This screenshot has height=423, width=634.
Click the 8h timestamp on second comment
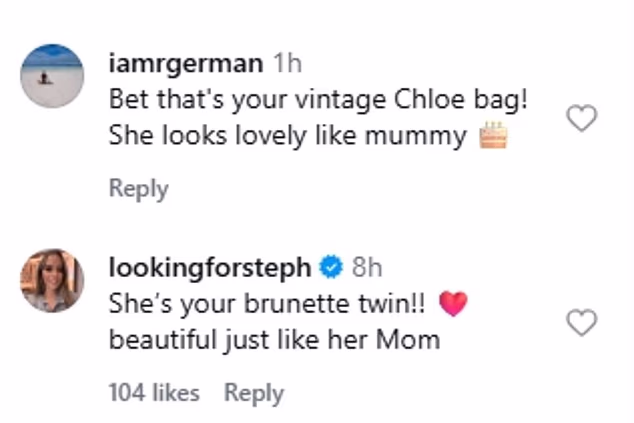(367, 267)
